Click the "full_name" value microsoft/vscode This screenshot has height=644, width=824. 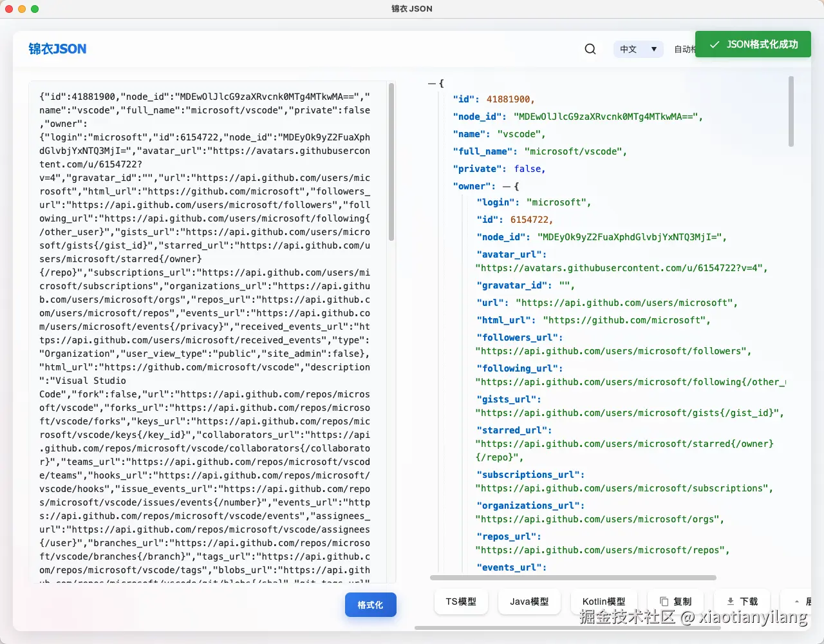(x=573, y=151)
